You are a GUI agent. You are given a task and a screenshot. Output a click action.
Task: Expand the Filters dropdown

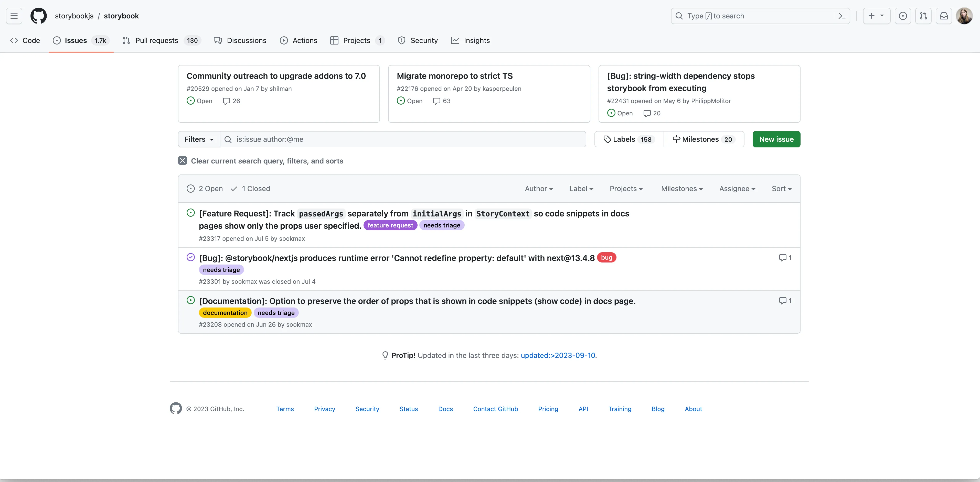point(199,139)
